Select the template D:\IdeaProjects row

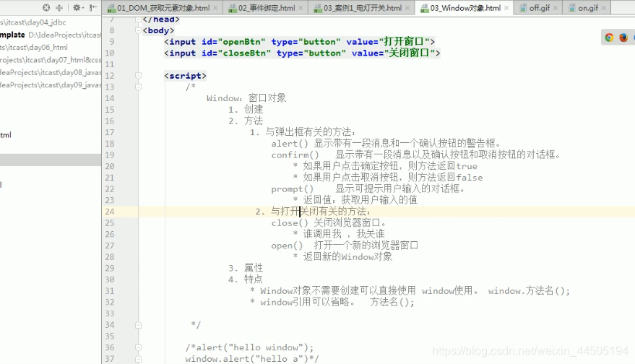51,35
